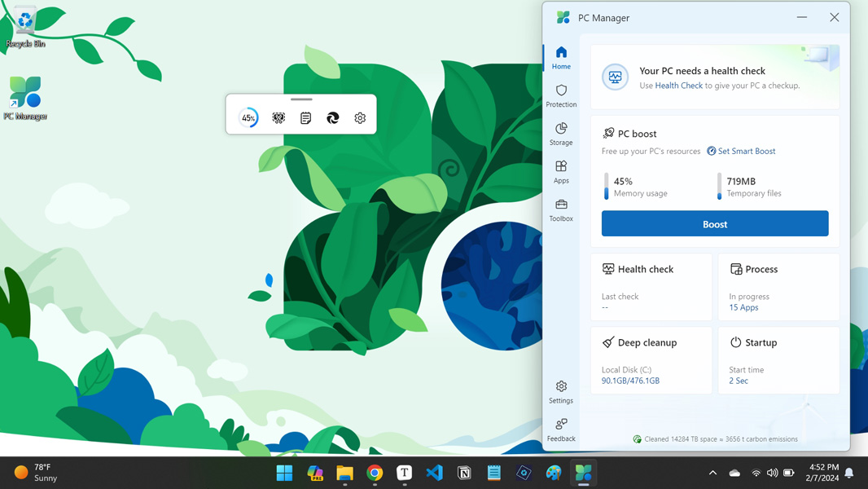Viewport: 868px width, 489px height.
Task: Launch the dark swirl browser icon on floating toolbar
Action: (x=333, y=117)
